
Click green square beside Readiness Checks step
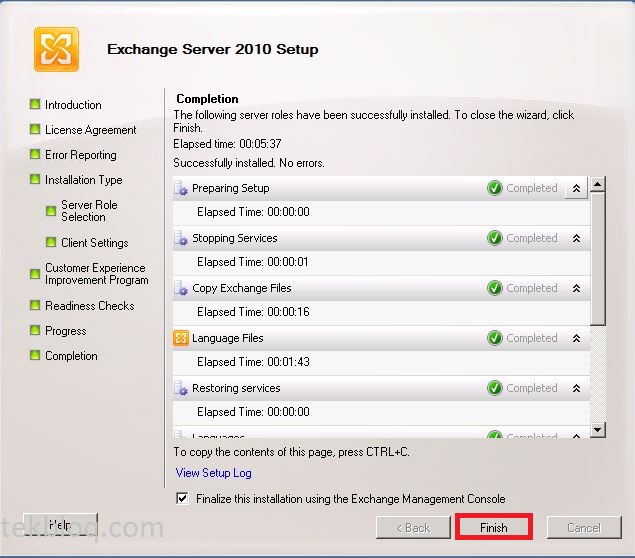click(x=35, y=305)
